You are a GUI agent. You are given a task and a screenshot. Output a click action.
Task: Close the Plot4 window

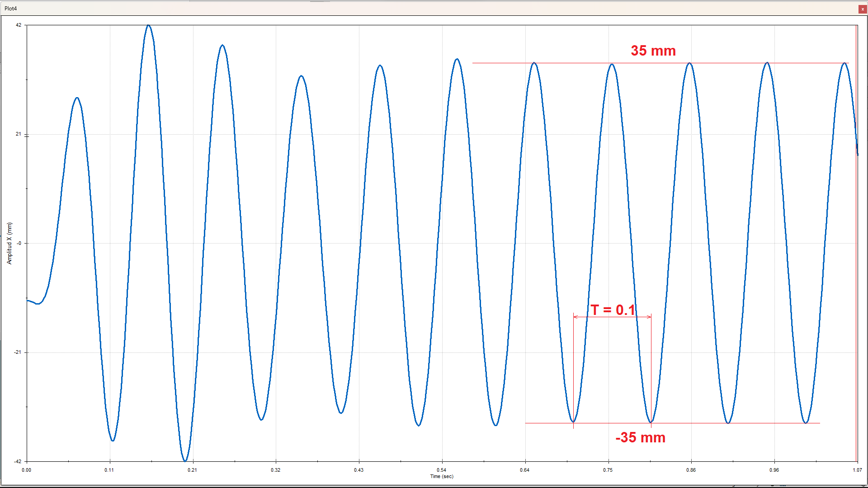tap(863, 9)
